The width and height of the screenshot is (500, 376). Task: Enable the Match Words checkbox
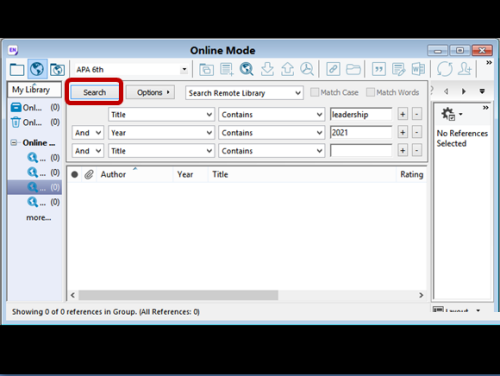370,92
